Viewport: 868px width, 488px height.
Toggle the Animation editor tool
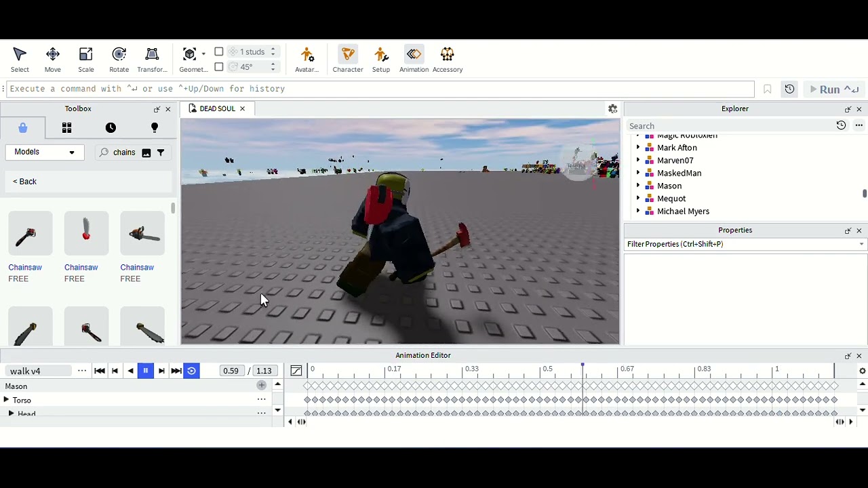pos(414,60)
